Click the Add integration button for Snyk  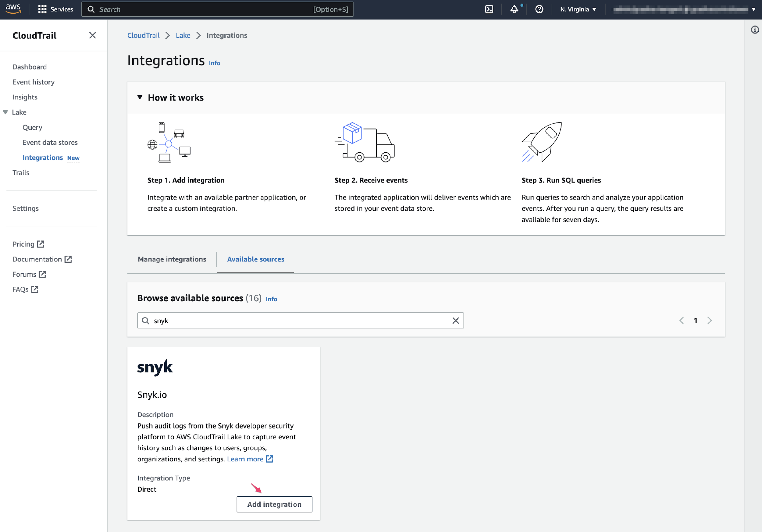pyautogui.click(x=274, y=504)
